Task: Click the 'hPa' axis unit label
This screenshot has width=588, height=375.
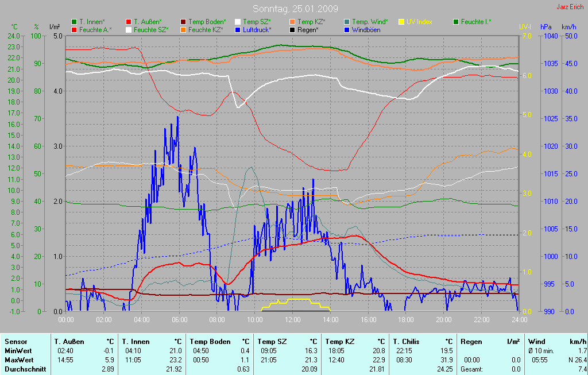Action: (546, 27)
